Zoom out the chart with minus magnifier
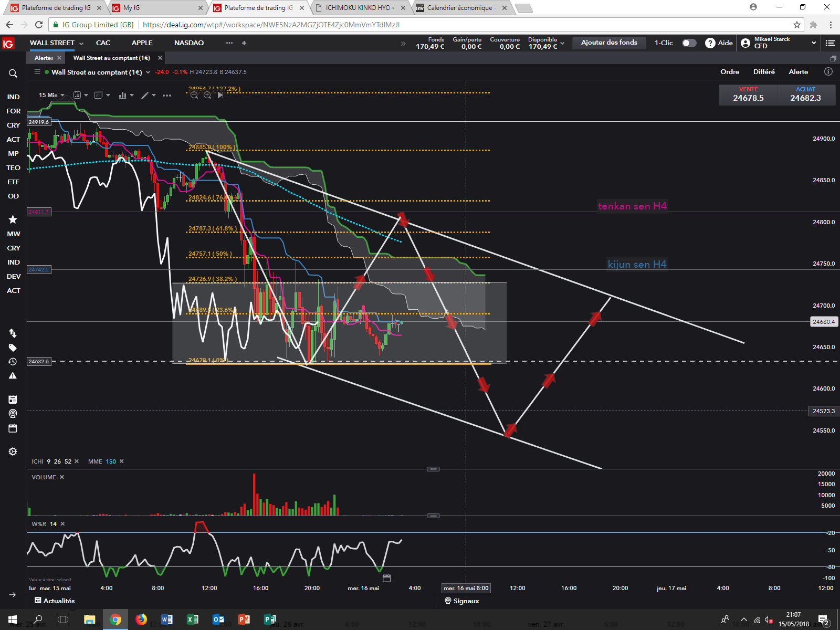This screenshot has width=840, height=630. pyautogui.click(x=194, y=95)
